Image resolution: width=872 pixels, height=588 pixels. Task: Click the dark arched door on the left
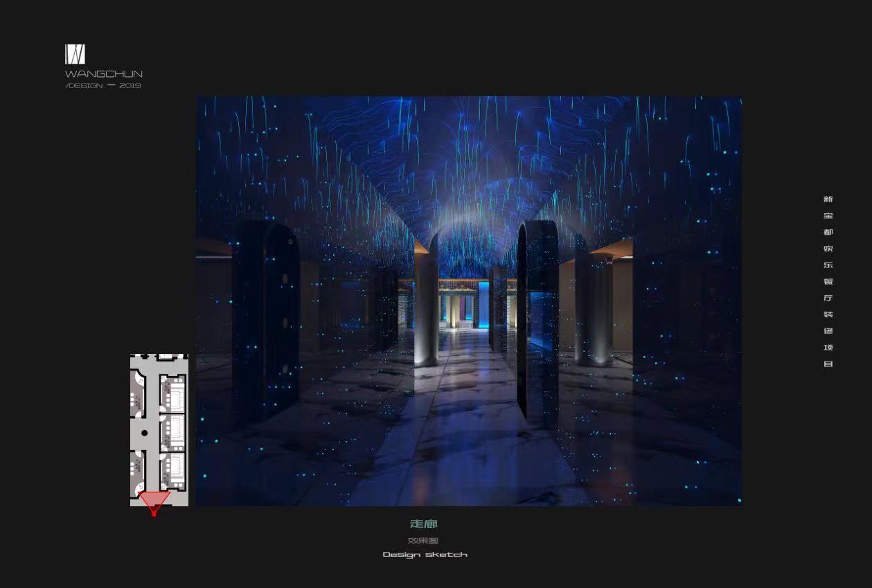point(267,319)
